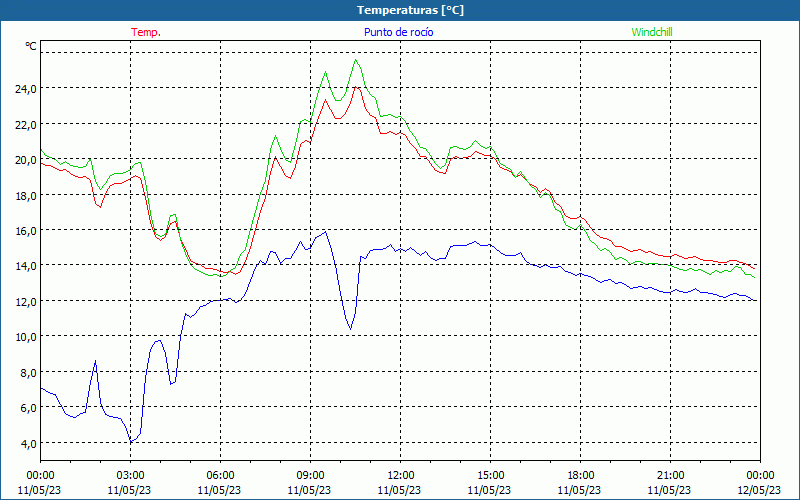800x500 pixels.
Task: Click the 8,0 y-axis value
Action: pyautogui.click(x=29, y=372)
